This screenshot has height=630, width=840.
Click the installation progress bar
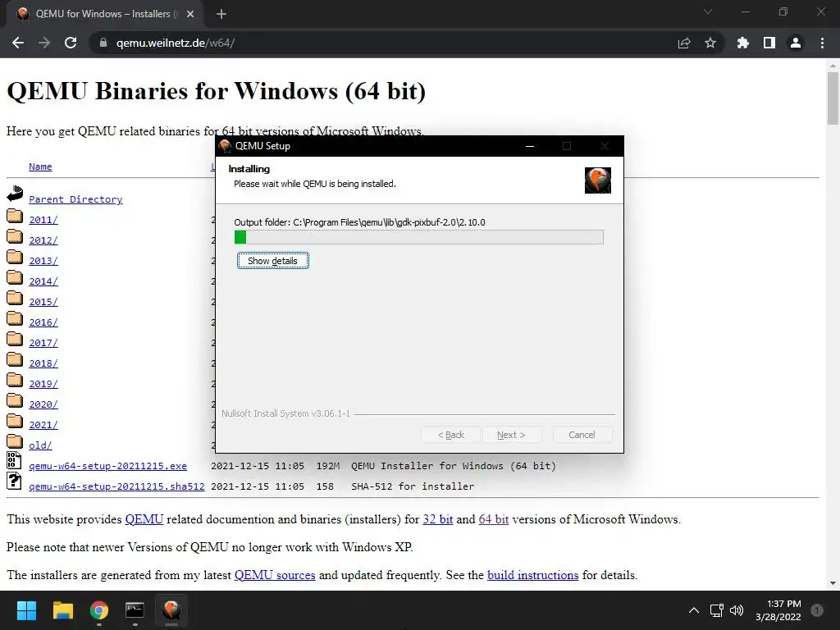point(418,237)
